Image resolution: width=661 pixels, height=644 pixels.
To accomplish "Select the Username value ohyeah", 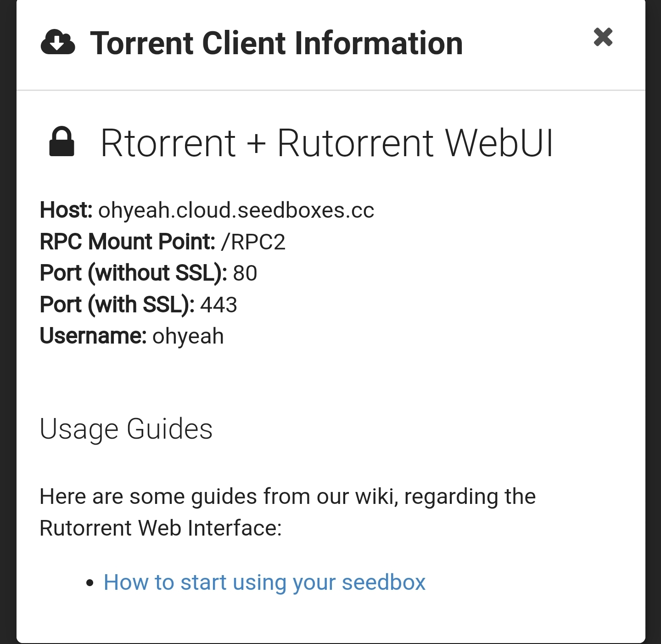I will pyautogui.click(x=188, y=335).
